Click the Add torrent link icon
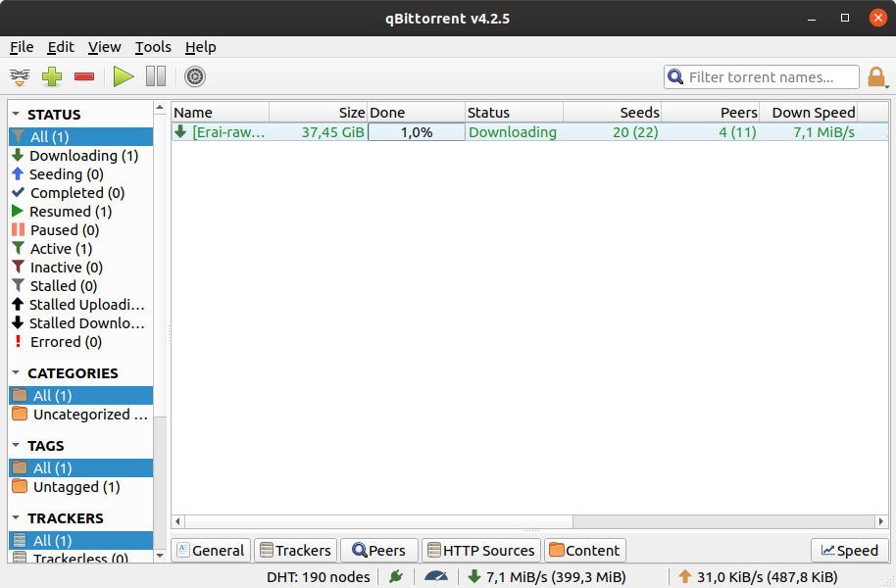Screen dimensions: 896x588 (20, 76)
